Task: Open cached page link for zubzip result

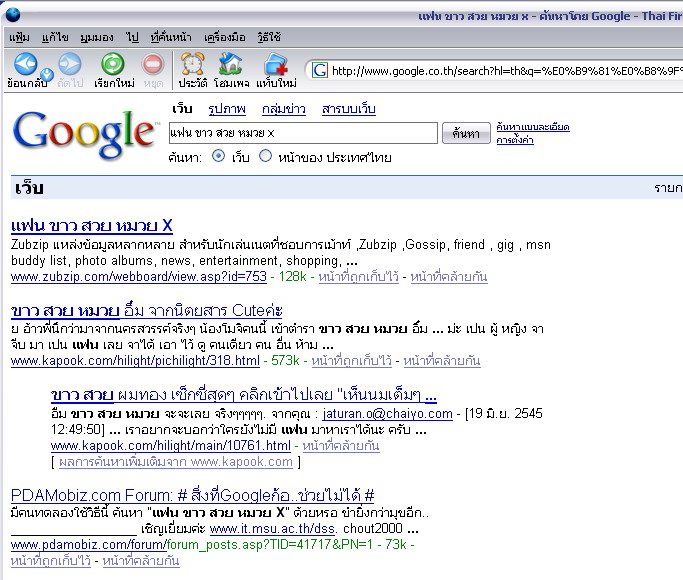Action: point(358,277)
